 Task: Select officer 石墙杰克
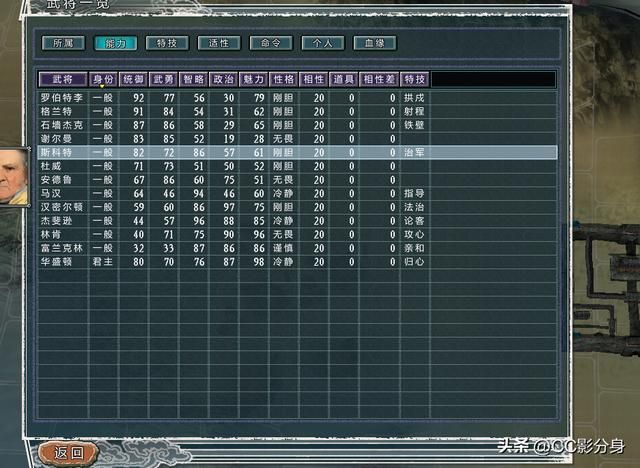click(297, 125)
